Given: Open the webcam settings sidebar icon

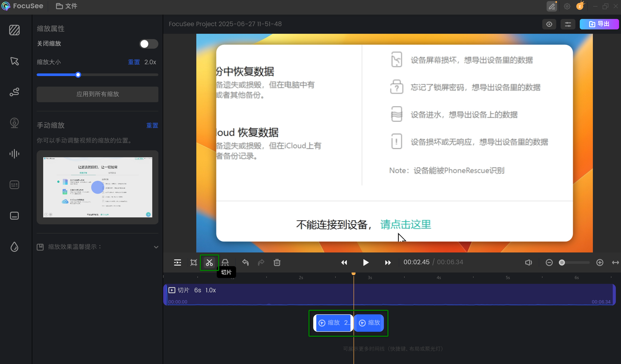Looking at the screenshot, I should [x=14, y=123].
